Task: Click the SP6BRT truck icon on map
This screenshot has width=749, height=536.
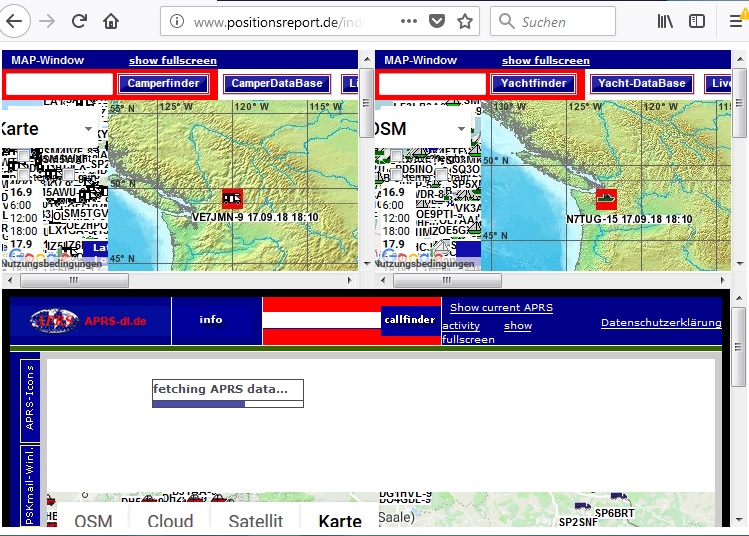Action: pos(619,497)
